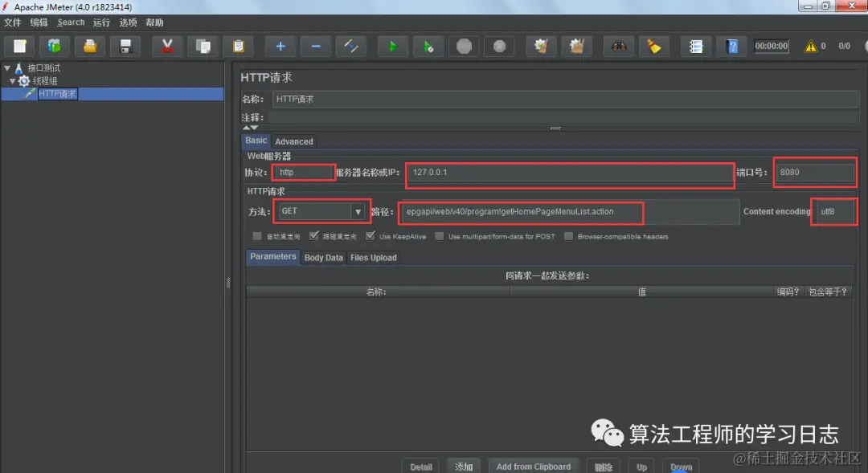Screen dimensions: 868x473
Task: Click the Content encoding field with utf8
Action: 835,211
